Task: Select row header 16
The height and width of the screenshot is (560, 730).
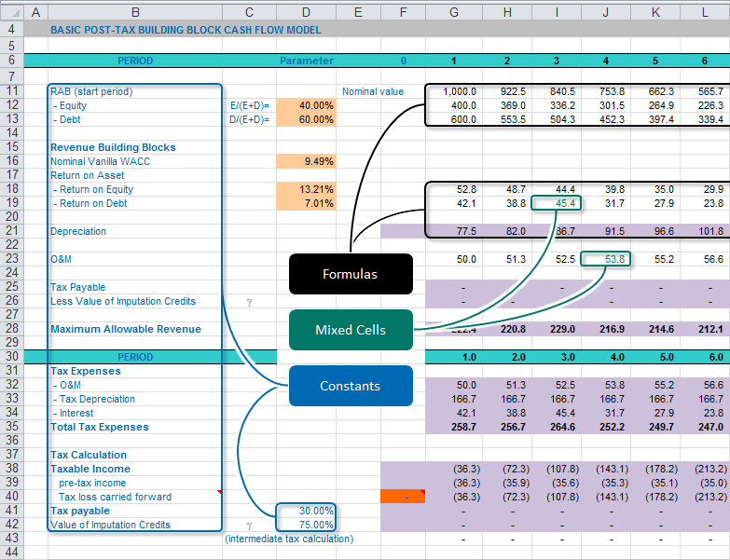Action: tap(11, 161)
